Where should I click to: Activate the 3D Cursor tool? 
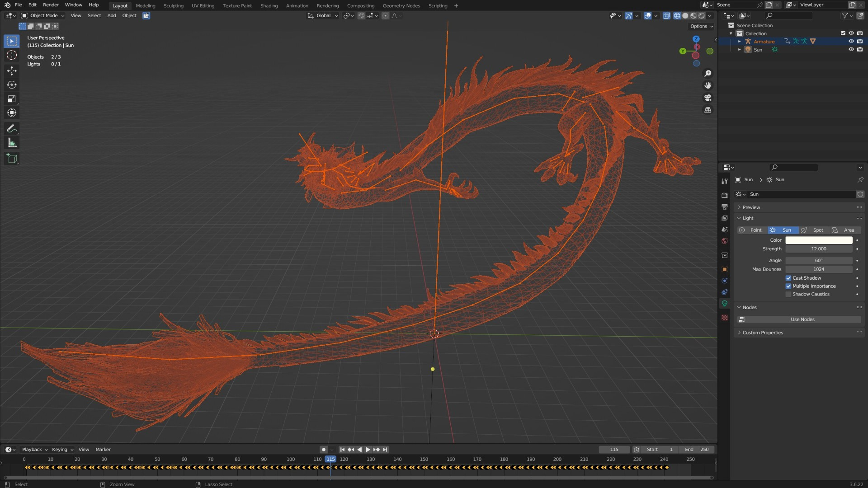pyautogui.click(x=12, y=55)
